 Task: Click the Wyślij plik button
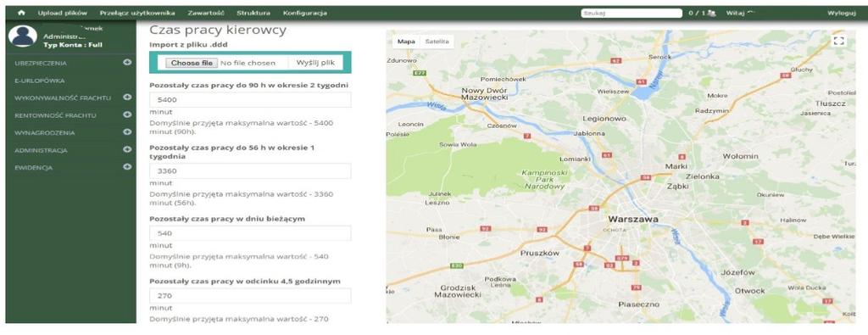tap(315, 63)
